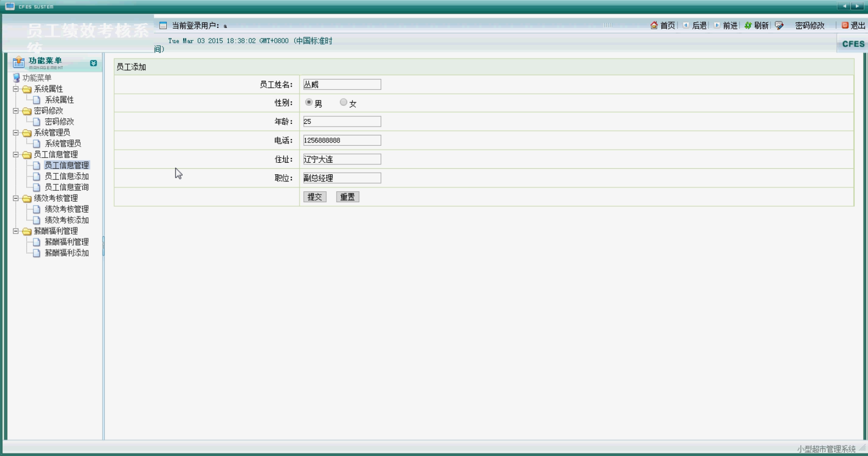Click the 系统属性 folder icon
The height and width of the screenshot is (456, 868).
coord(26,89)
